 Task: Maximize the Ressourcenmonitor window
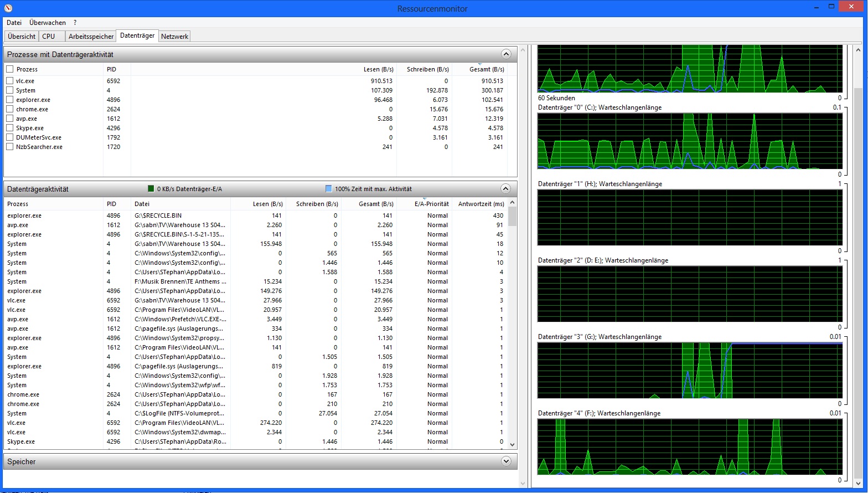[x=831, y=7]
